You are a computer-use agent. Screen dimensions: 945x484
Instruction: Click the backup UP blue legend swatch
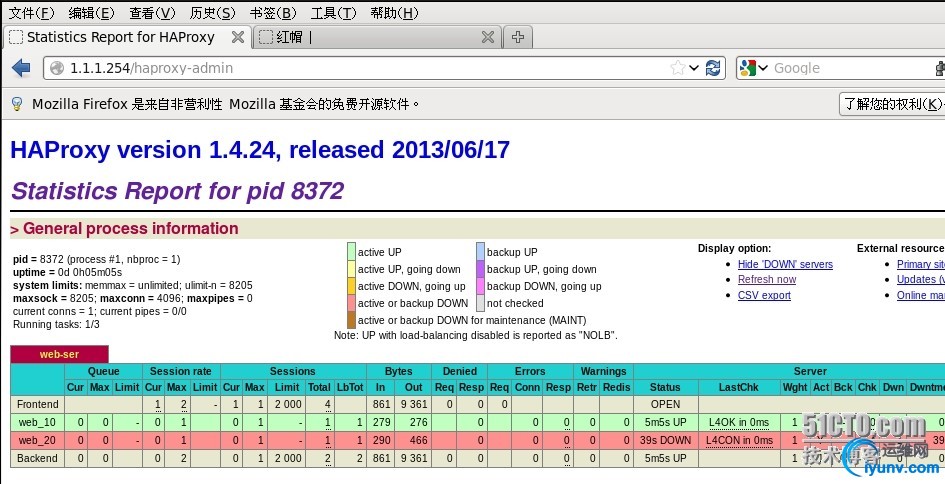click(480, 251)
